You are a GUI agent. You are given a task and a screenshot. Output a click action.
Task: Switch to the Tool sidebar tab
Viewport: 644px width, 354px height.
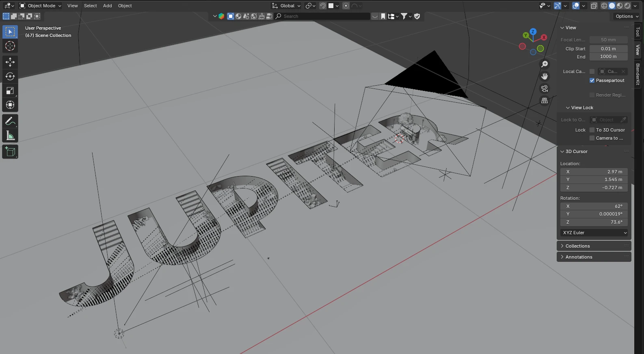638,32
